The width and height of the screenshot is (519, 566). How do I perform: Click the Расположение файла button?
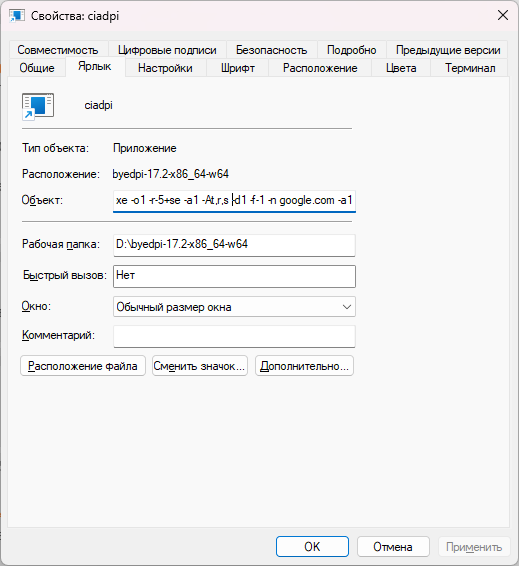[x=83, y=366]
